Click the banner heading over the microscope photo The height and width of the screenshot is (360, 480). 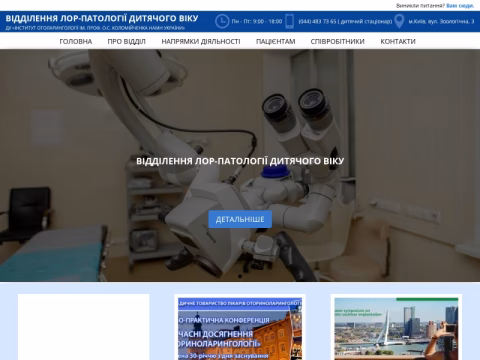pyautogui.click(x=240, y=161)
